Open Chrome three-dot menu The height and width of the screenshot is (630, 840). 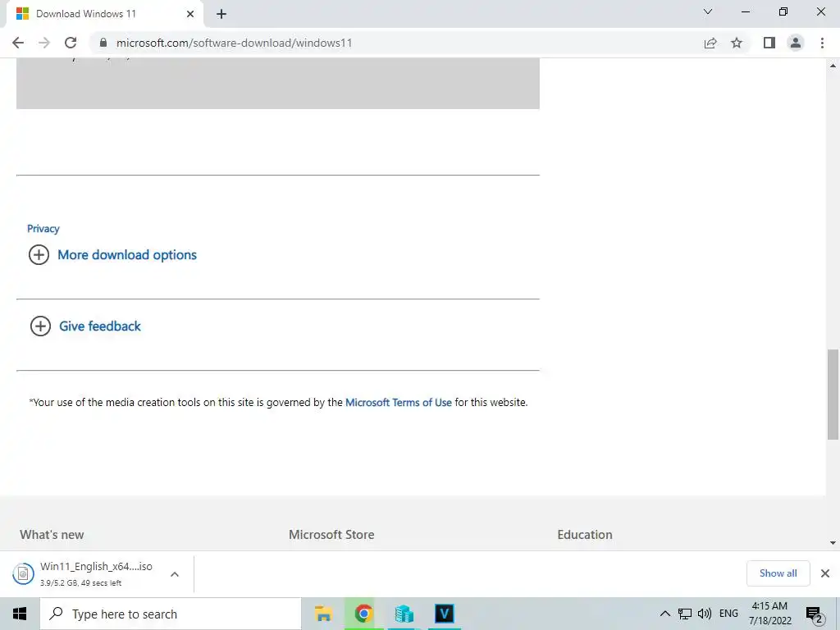(822, 43)
